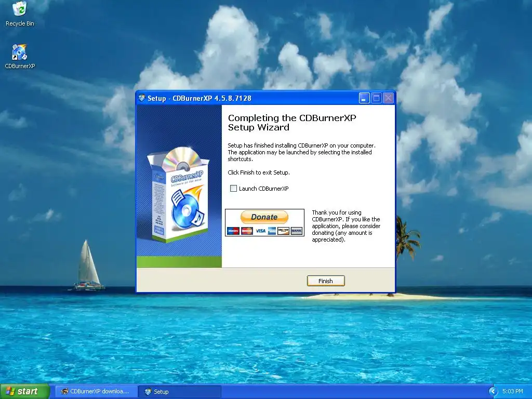Click the BANK payment logo
This screenshot has width=532, height=399.
[x=297, y=231]
